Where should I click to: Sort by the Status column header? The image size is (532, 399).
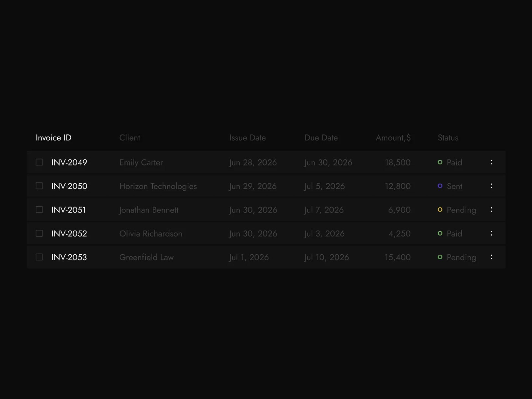click(x=448, y=138)
